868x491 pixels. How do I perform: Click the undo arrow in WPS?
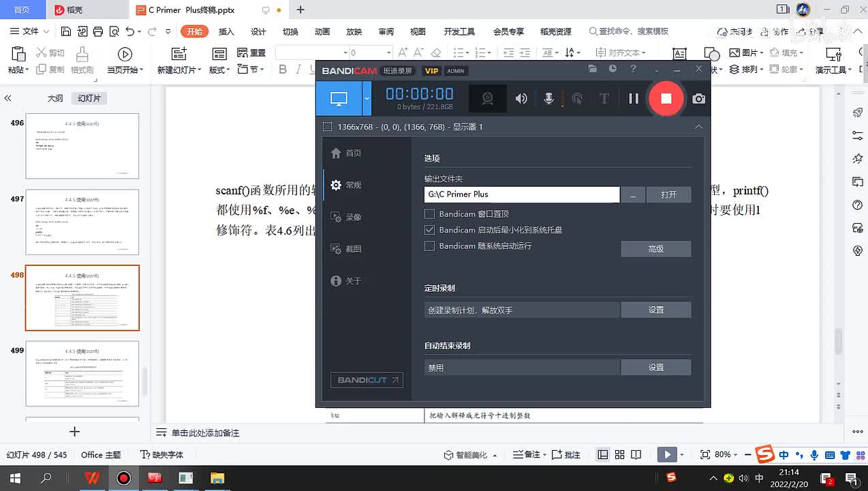pyautogui.click(x=130, y=31)
